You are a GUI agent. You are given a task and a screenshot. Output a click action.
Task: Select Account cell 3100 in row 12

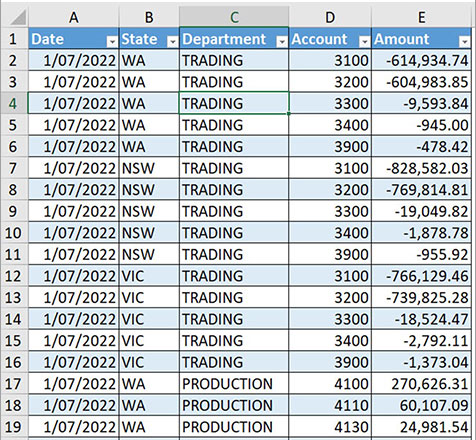click(x=330, y=276)
